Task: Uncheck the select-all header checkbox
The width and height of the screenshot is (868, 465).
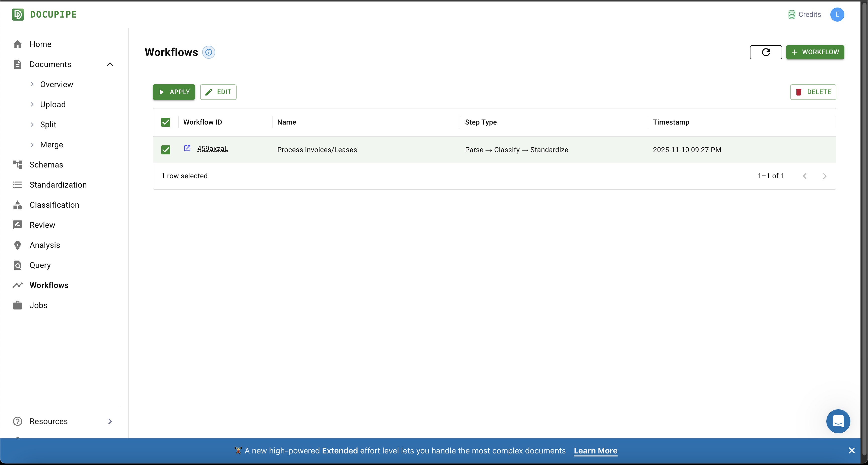Action: (x=166, y=122)
